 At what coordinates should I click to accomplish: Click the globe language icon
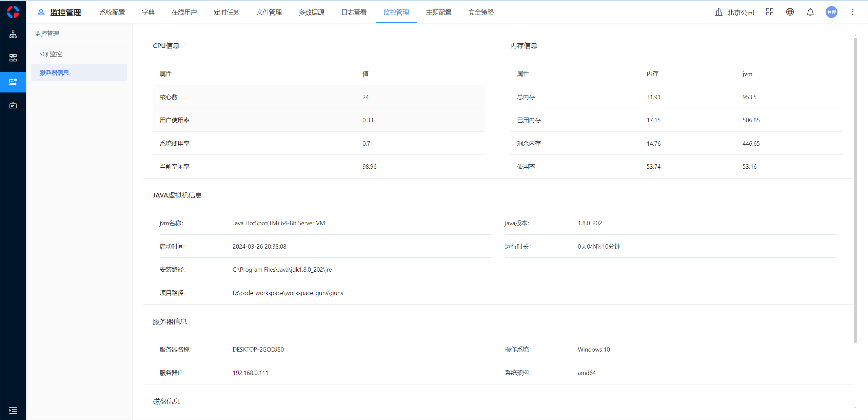point(790,12)
